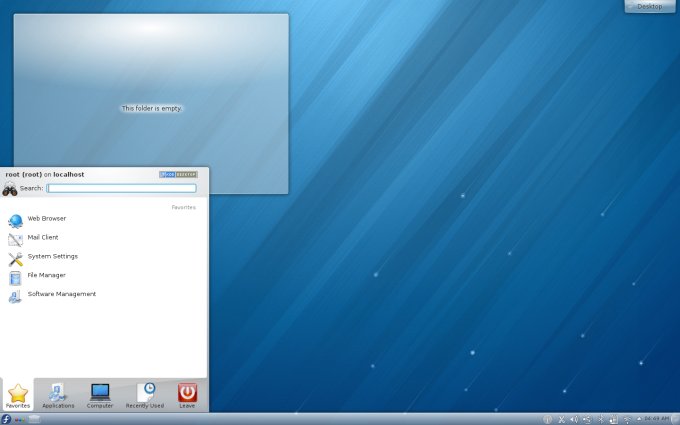Viewport: 680px width, 425px height.
Task: Launch Mail Client from Favorites
Action: [x=33, y=239]
